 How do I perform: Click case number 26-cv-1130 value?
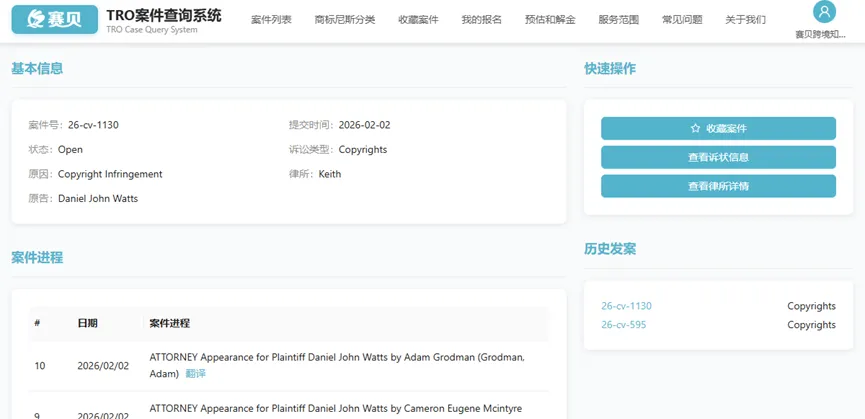click(93, 125)
